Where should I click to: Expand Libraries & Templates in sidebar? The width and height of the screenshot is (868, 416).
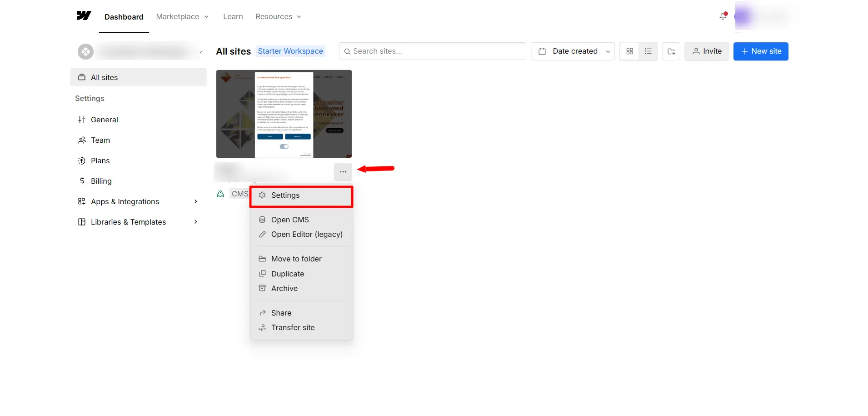pyautogui.click(x=128, y=222)
